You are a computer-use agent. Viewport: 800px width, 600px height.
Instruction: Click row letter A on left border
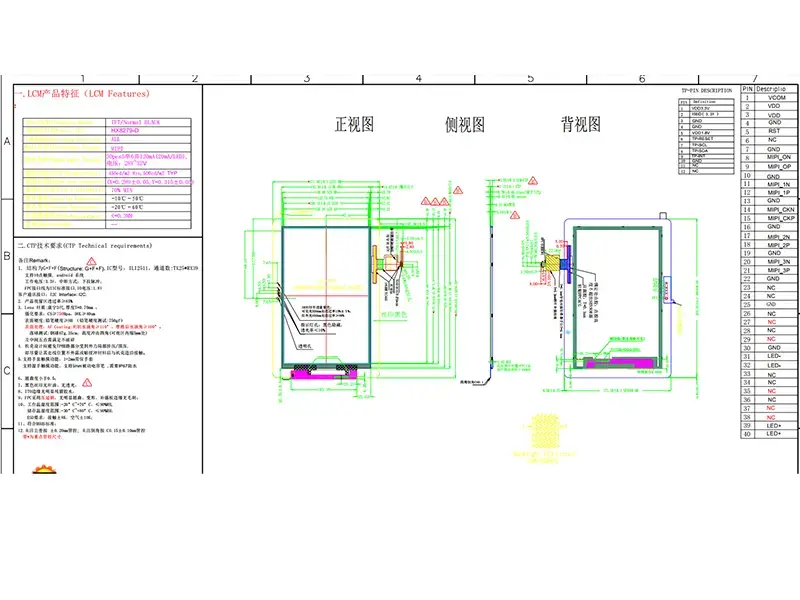click(x=7, y=142)
